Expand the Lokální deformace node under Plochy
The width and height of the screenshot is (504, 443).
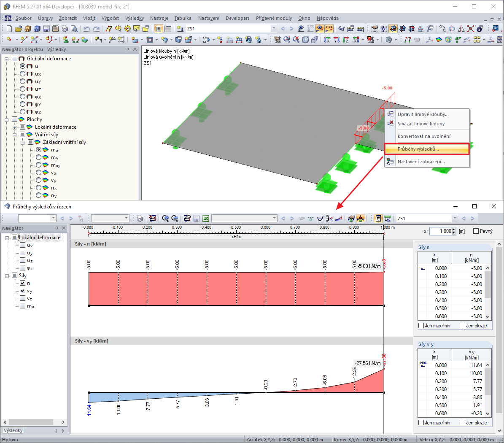pos(14,128)
